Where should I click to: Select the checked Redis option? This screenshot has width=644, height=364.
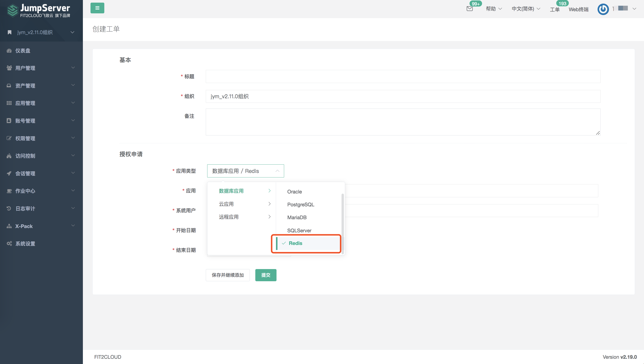coord(295,243)
